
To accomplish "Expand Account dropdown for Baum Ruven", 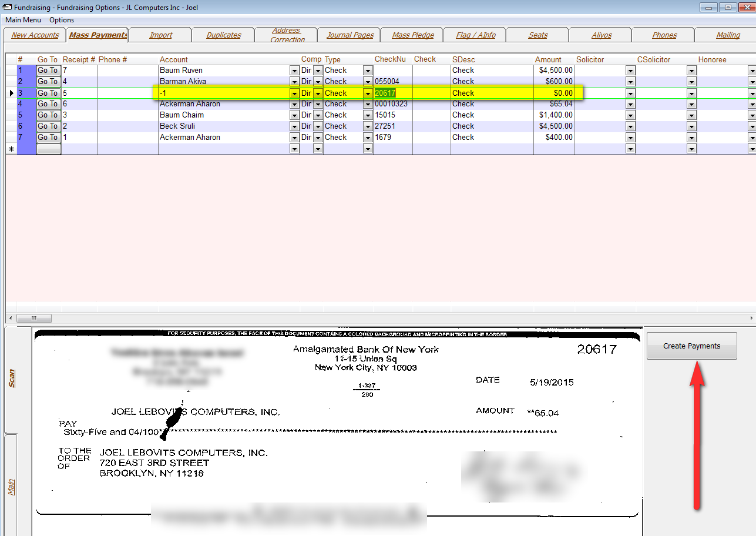I will pos(294,71).
